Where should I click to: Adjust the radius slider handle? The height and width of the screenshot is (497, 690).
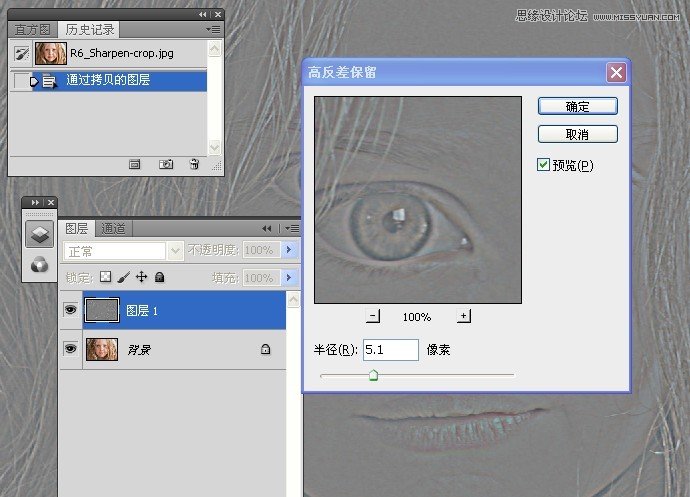coord(373,376)
